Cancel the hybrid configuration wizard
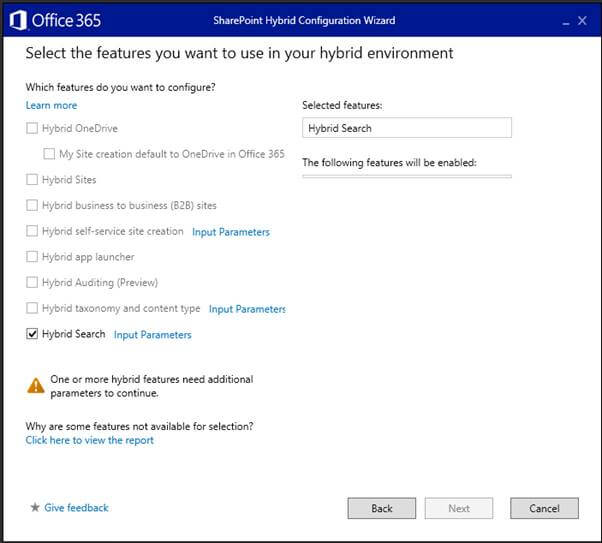Screen dimensions: 602x543 coord(544,508)
